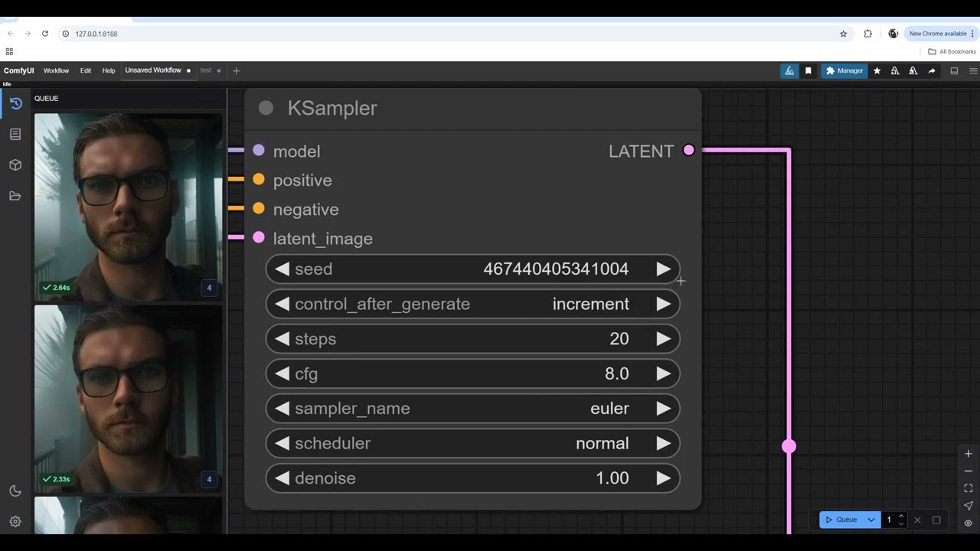Open the model library cube icon
The width and height of the screenshot is (980, 551).
click(15, 165)
